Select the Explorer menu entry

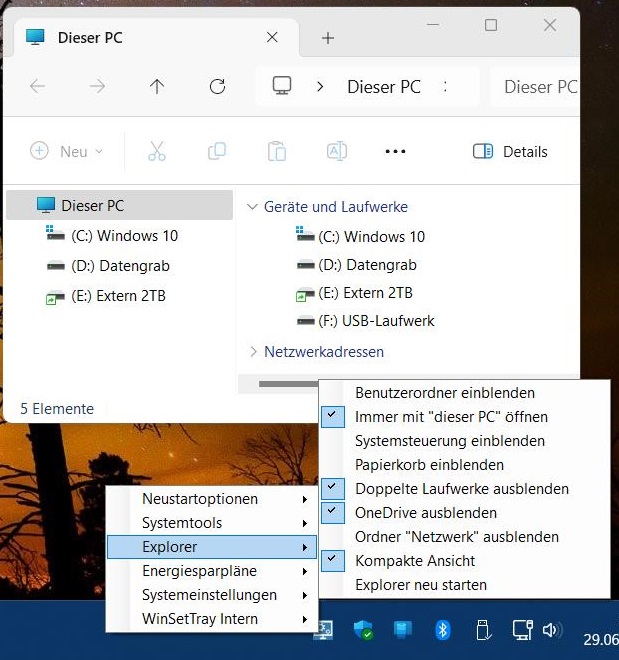pyautogui.click(x=212, y=547)
